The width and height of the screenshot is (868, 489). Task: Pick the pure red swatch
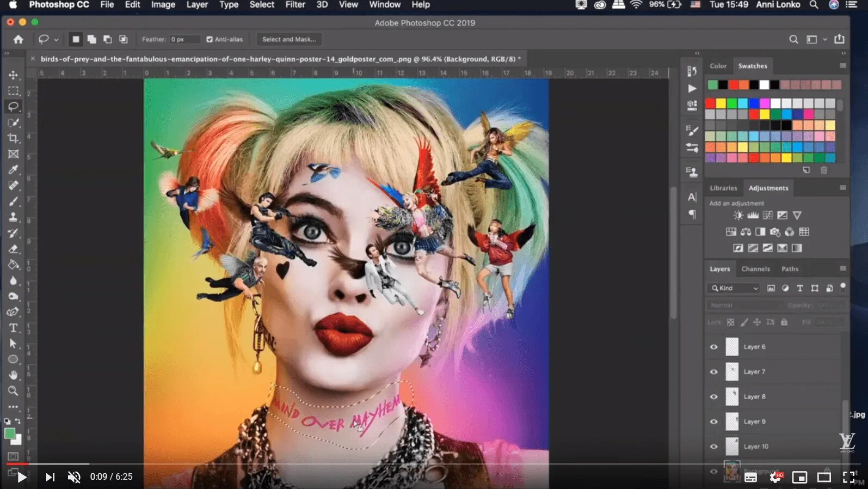pos(710,103)
